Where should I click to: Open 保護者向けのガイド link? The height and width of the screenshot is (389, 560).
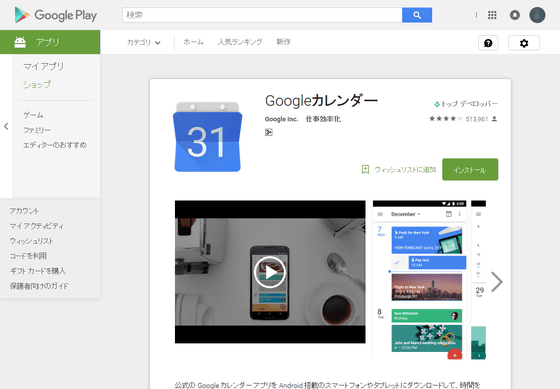(39, 286)
